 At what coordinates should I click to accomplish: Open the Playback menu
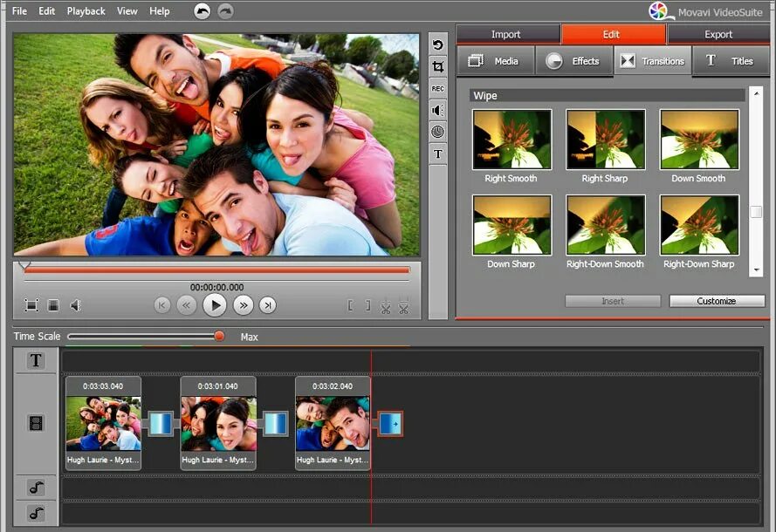(86, 10)
